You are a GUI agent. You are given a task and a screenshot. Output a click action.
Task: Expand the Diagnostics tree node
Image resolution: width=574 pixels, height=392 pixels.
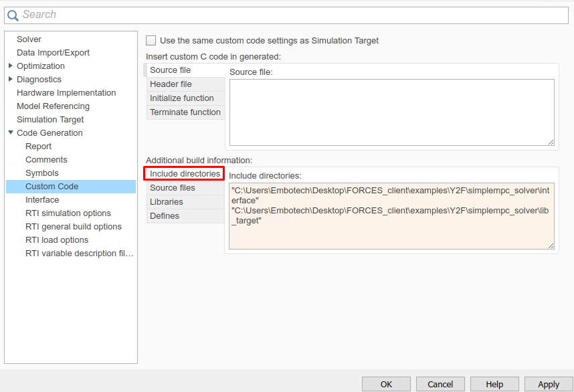11,80
